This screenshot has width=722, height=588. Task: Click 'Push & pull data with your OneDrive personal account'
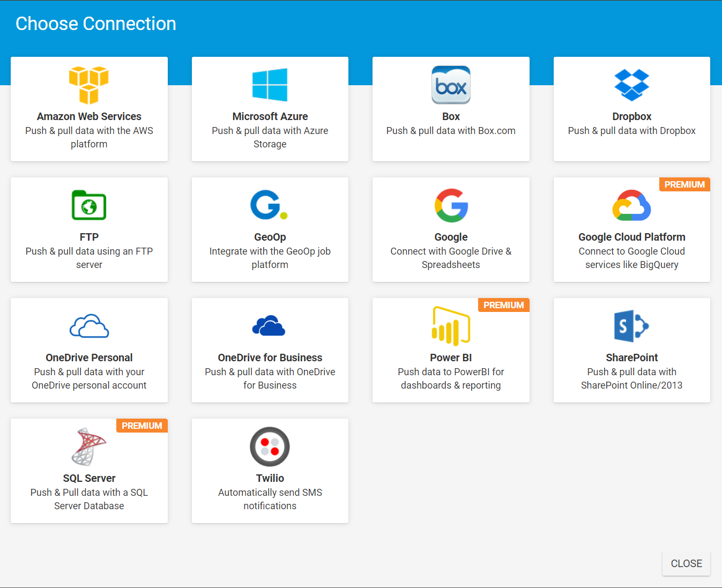[89, 378]
